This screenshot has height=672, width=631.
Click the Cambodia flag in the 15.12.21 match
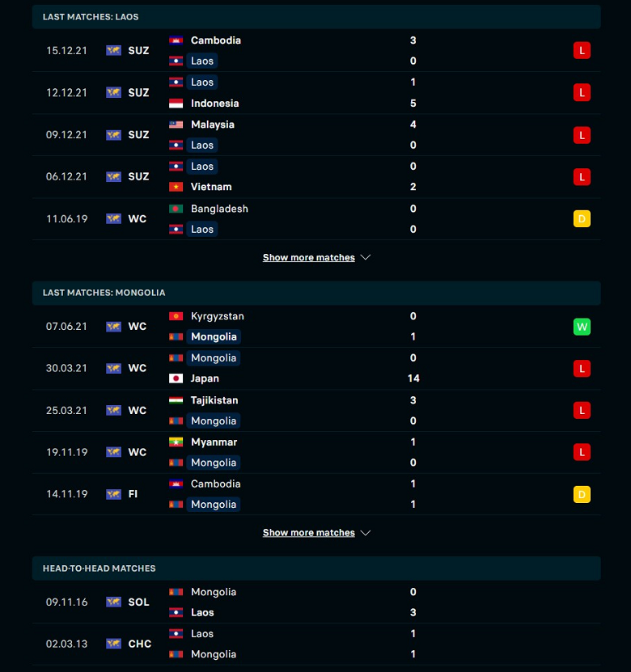pos(176,40)
